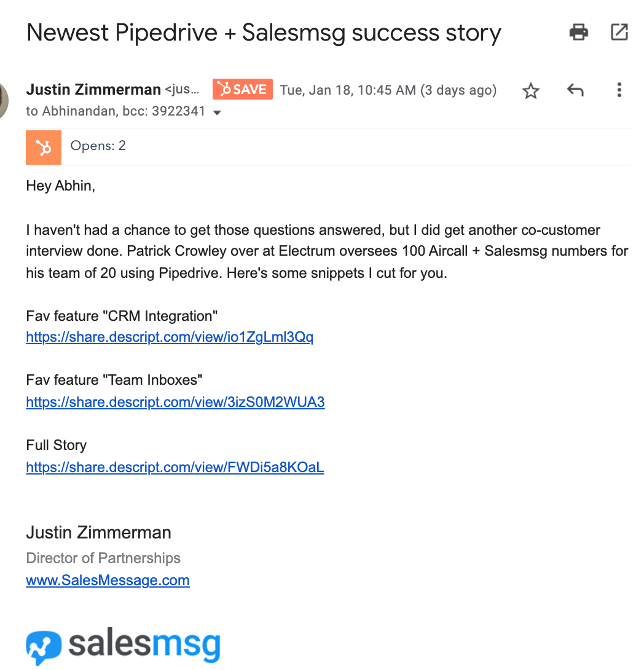644x670 pixels.
Task: Click the salesmsg logo image
Action: [123, 645]
